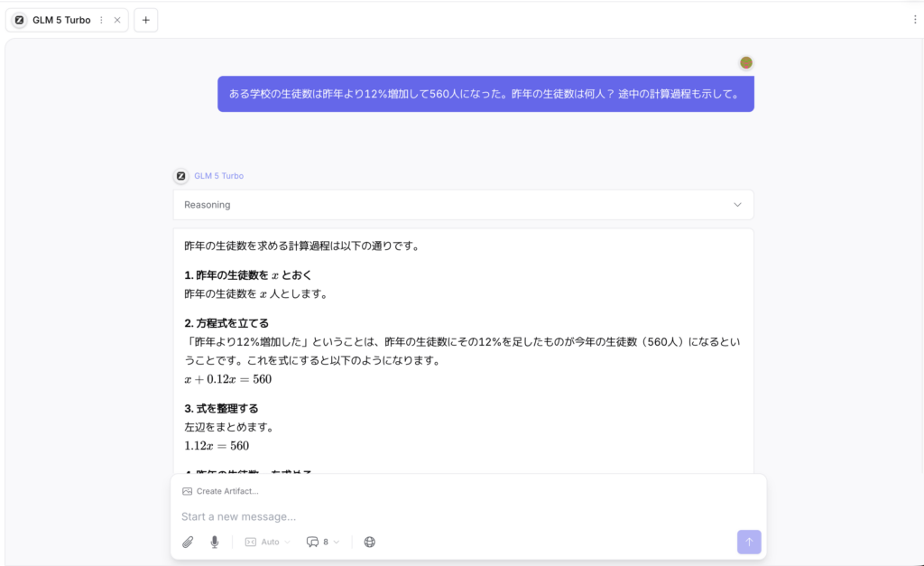Open the three-dot menu at top right
924x566 pixels.
pyautogui.click(x=915, y=19)
